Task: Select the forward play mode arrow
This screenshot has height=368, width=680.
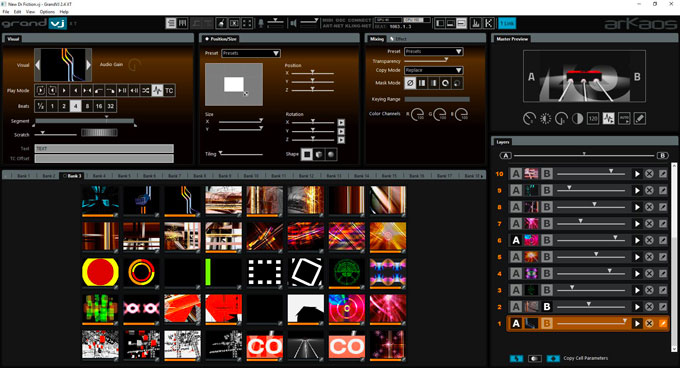Action: pos(64,91)
